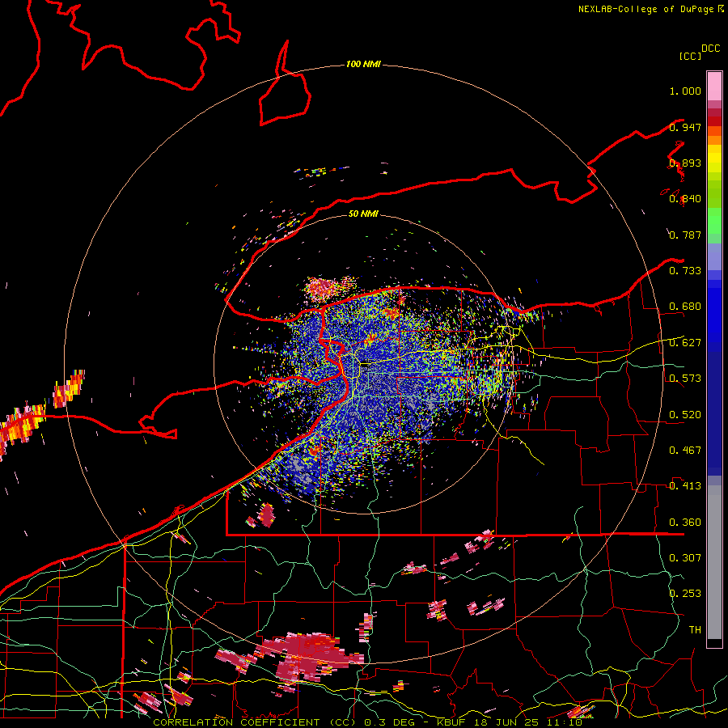
Task: Select the 0.733 scale value
Action: (685, 271)
